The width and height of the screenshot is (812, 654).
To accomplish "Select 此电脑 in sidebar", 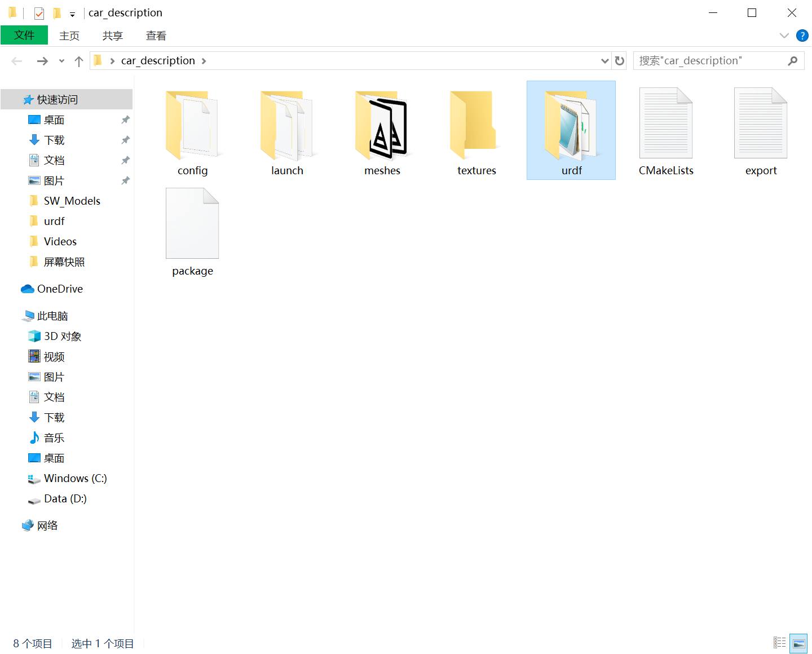I will pos(45,316).
